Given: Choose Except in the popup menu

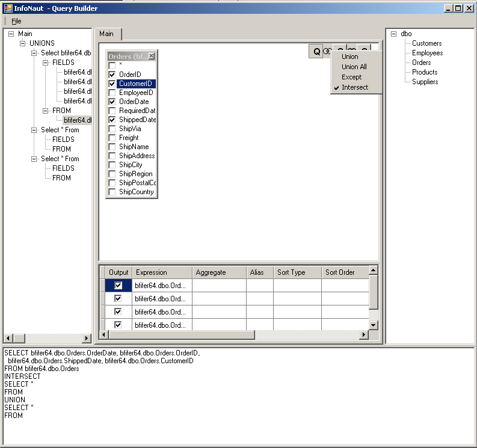Looking at the screenshot, I should (351, 77).
